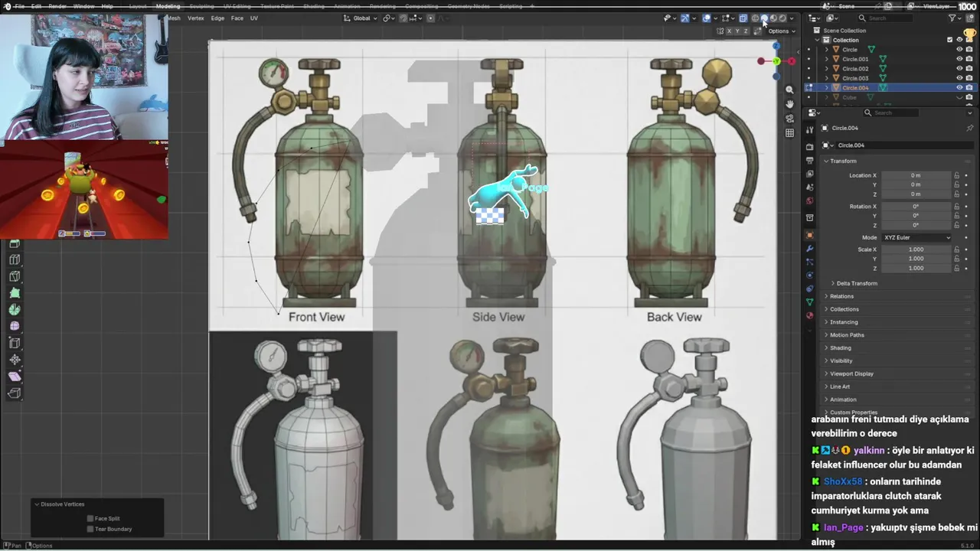Switch to solid viewport shading
The image size is (980, 551).
(764, 18)
